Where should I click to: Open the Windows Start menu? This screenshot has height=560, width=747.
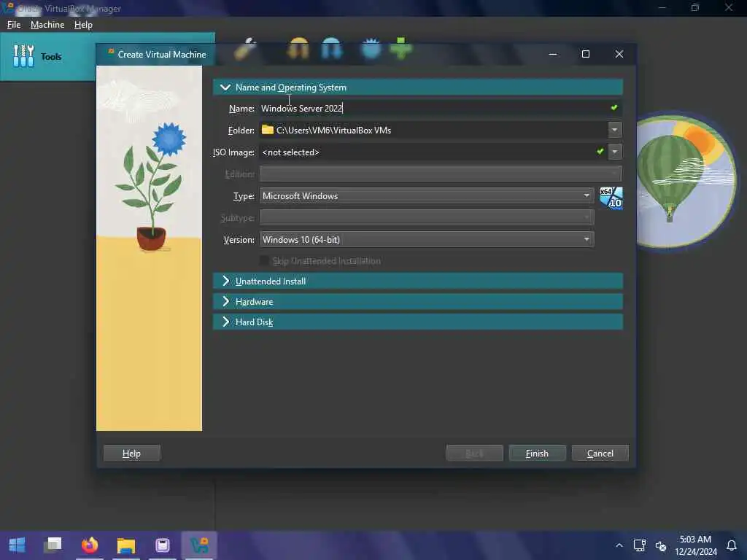[18, 545]
